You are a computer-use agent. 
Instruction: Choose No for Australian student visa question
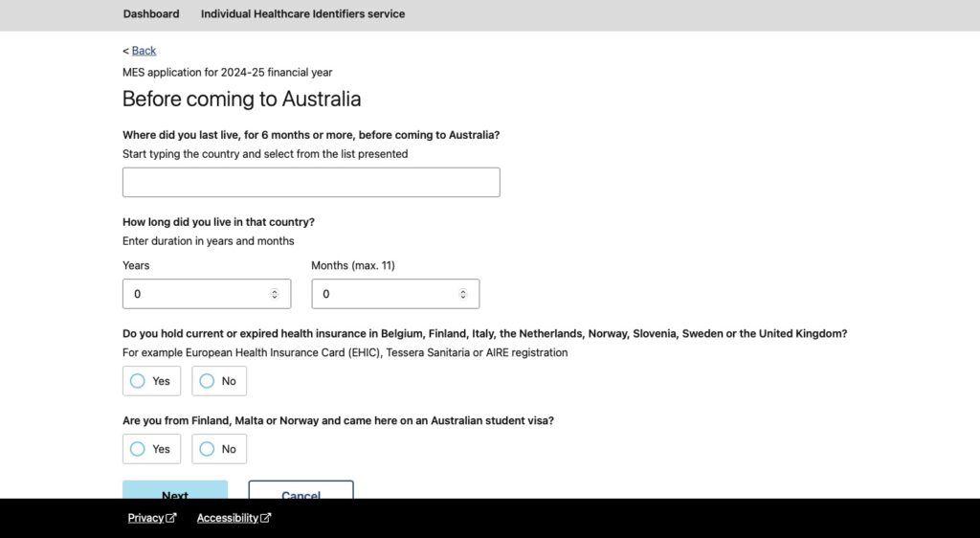pyautogui.click(x=219, y=449)
